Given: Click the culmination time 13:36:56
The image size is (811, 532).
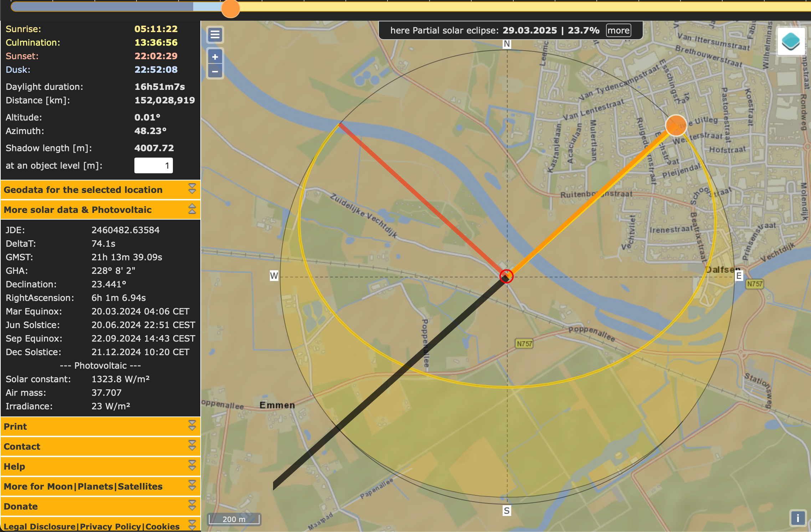Looking at the screenshot, I should (156, 42).
